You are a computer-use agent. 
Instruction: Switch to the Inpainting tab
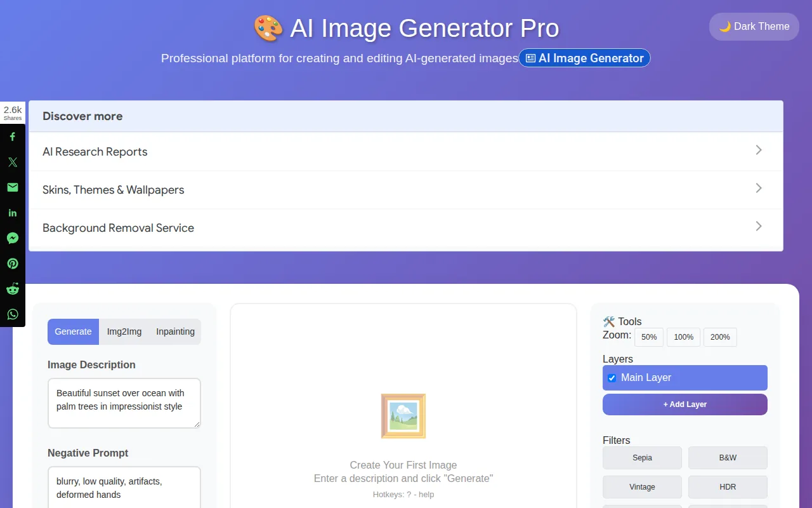click(x=175, y=331)
